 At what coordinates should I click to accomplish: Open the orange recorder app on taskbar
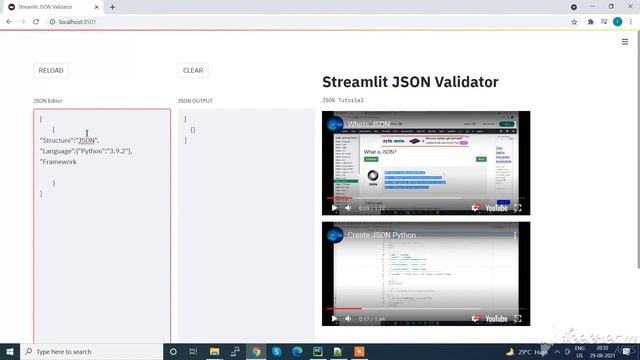pyautogui.click(x=359, y=351)
